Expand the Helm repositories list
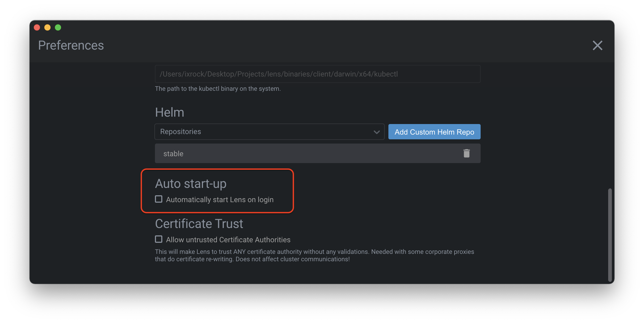 [x=269, y=132]
